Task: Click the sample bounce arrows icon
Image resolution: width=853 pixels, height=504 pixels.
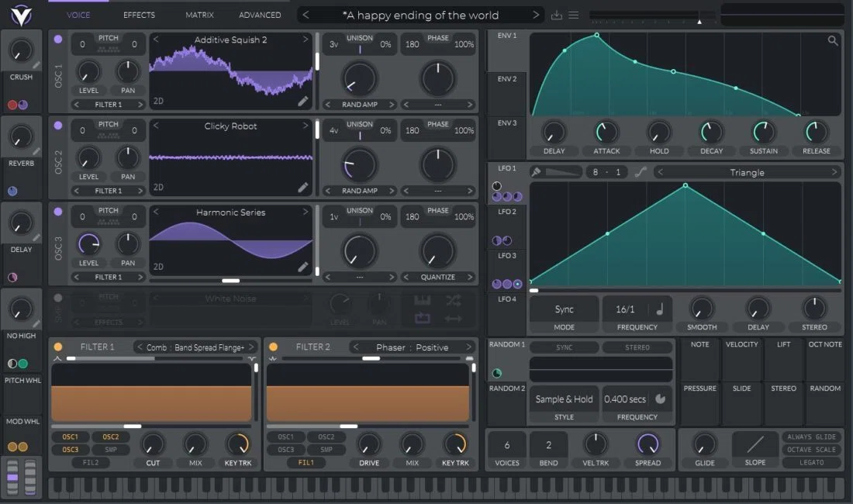Action: 453,318
